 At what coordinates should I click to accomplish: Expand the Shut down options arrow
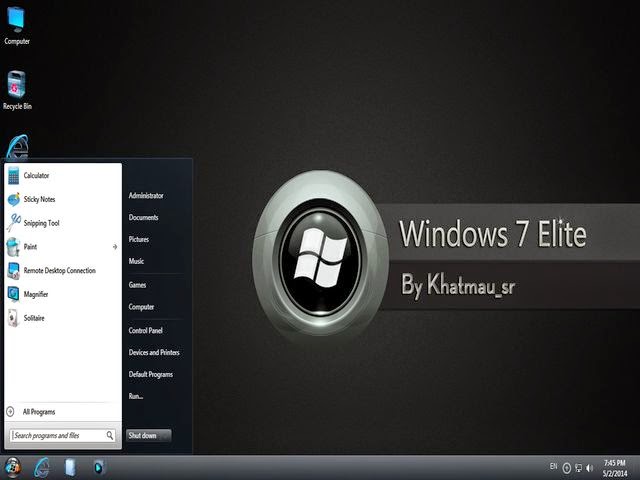[166, 436]
